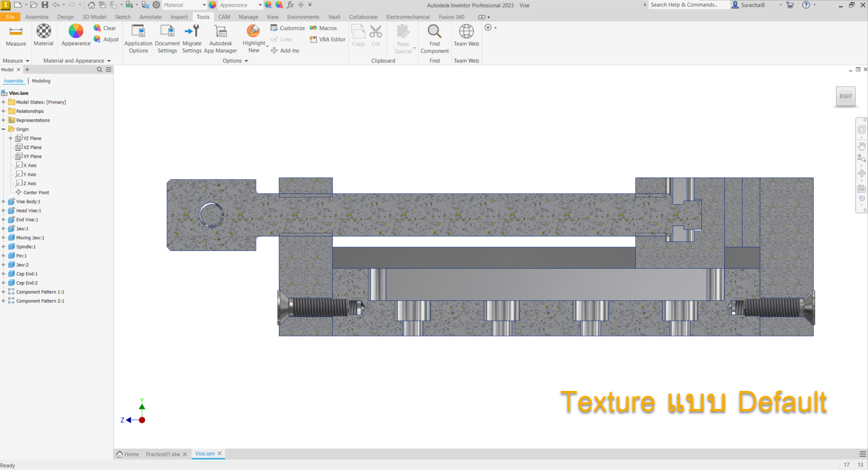Open Document Settings
The image size is (868, 470).
tap(167, 32)
